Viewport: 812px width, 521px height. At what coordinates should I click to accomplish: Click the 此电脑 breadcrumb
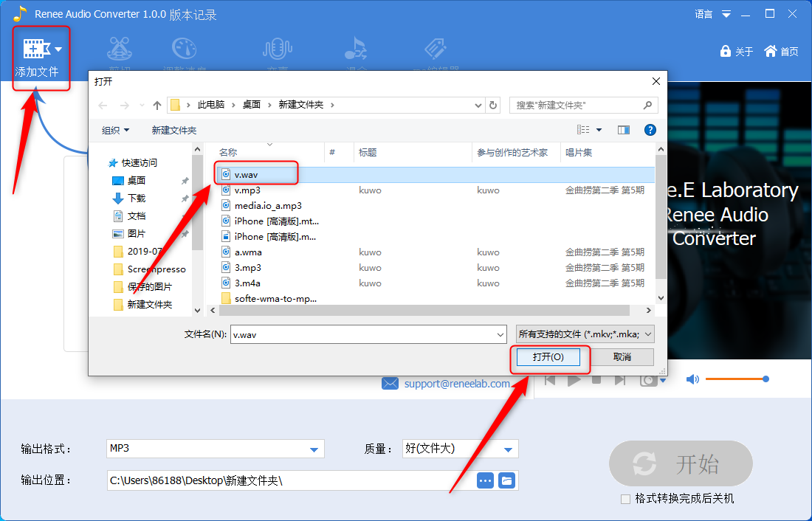[211, 105]
